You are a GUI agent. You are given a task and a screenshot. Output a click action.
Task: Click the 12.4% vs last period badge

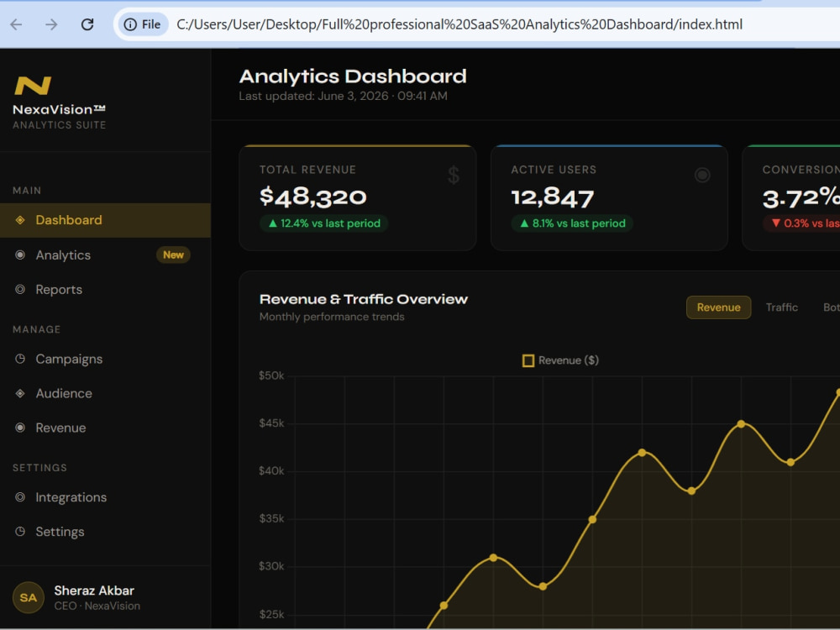point(324,223)
